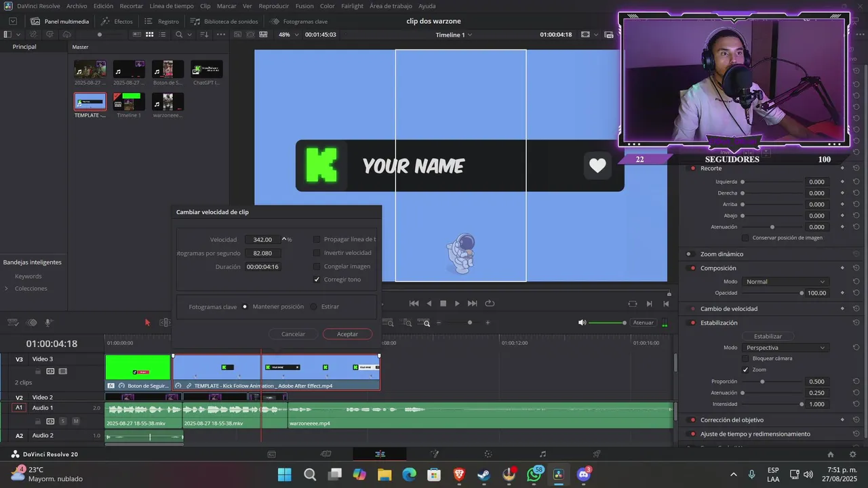
Task: Open the viewer zoom 48% dropdown
Action: (x=288, y=35)
